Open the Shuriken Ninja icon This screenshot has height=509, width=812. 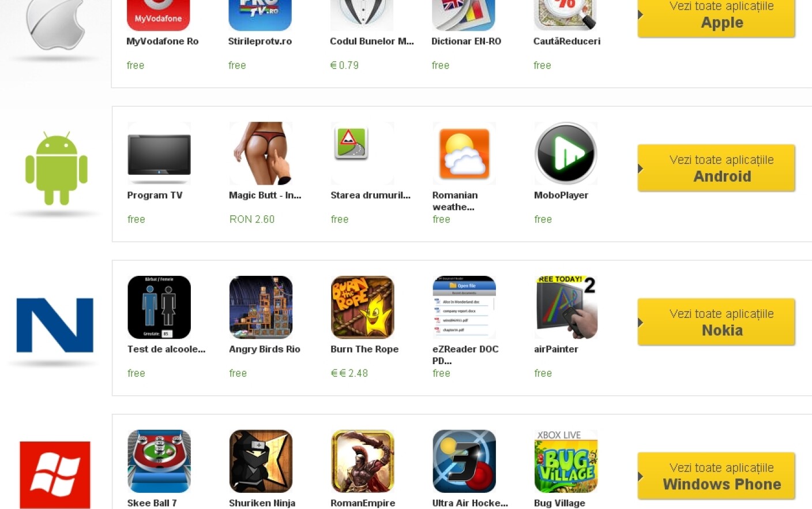point(261,461)
